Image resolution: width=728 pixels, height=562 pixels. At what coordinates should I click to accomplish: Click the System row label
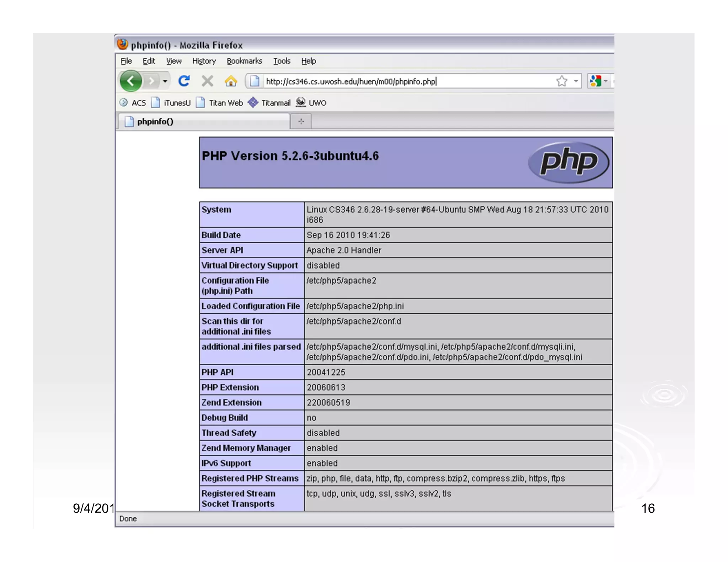(216, 210)
